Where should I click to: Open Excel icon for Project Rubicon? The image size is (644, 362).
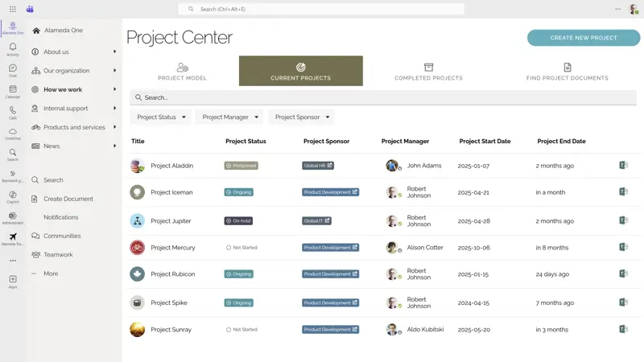pos(623,274)
